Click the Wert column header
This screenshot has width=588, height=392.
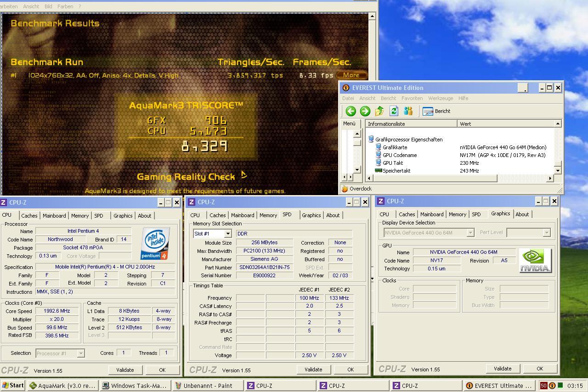pos(506,124)
